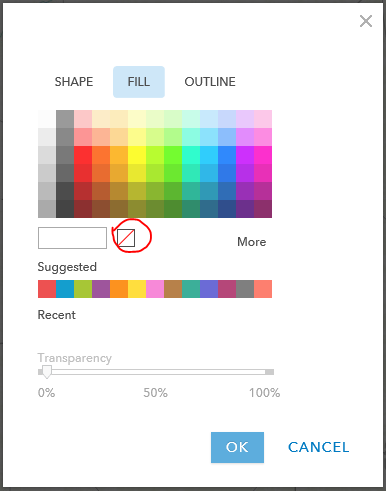Select the no-color diagonal slash icon
Screen dimensions: 386x491
(126, 238)
